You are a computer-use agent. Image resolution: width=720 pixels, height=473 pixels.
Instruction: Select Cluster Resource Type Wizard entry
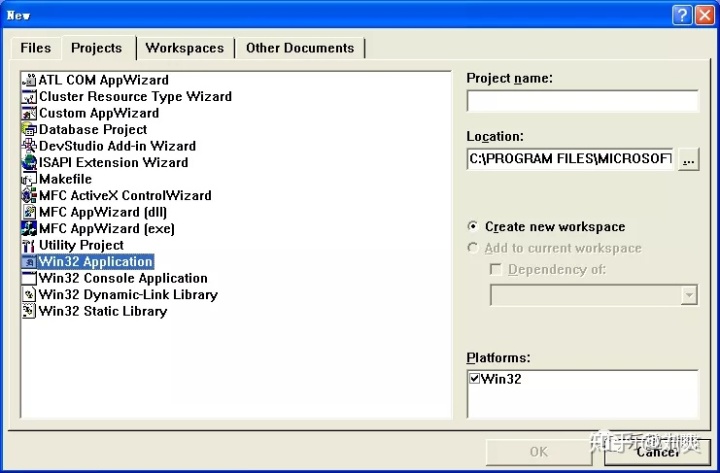click(x=135, y=97)
